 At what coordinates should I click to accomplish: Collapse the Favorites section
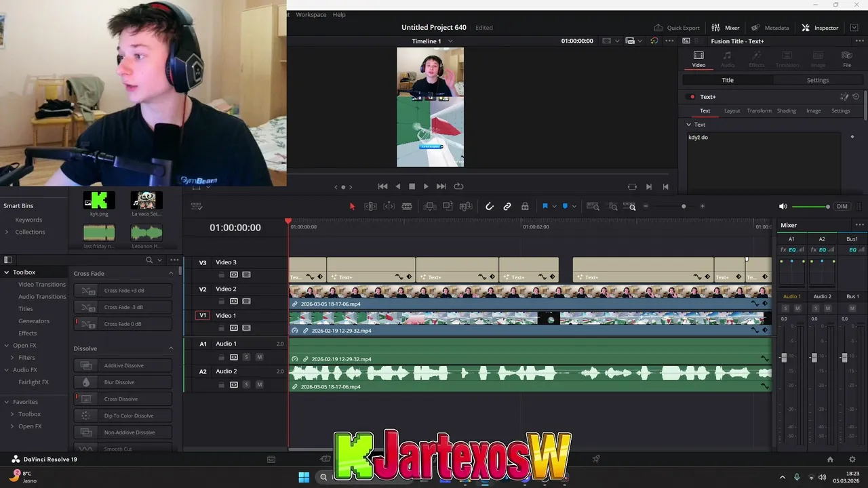point(7,402)
